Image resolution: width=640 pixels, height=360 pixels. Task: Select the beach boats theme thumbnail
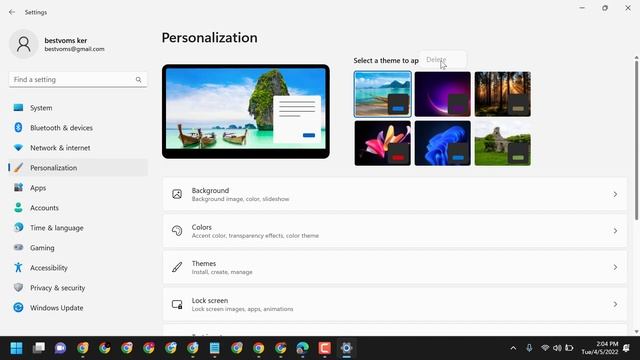pyautogui.click(x=382, y=94)
